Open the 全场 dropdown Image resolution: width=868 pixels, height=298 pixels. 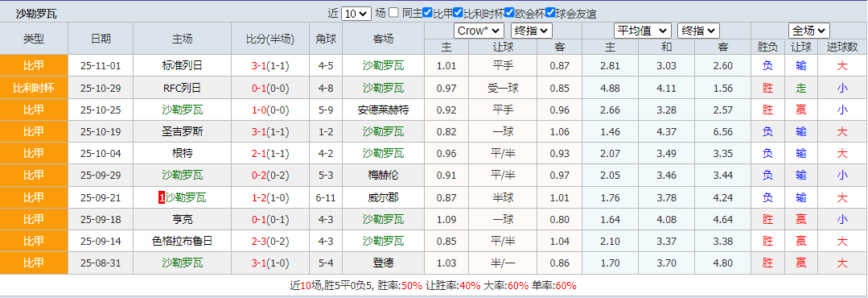click(x=809, y=31)
